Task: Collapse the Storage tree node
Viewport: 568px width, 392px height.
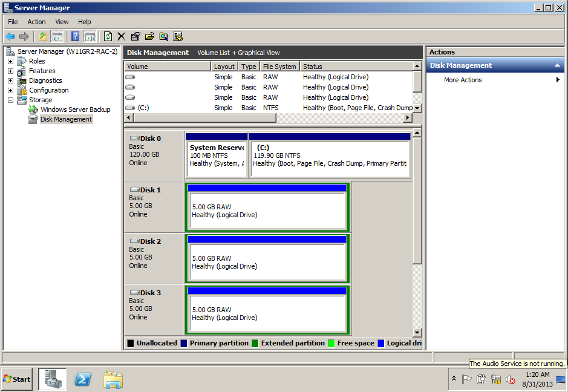Action: pos(10,100)
